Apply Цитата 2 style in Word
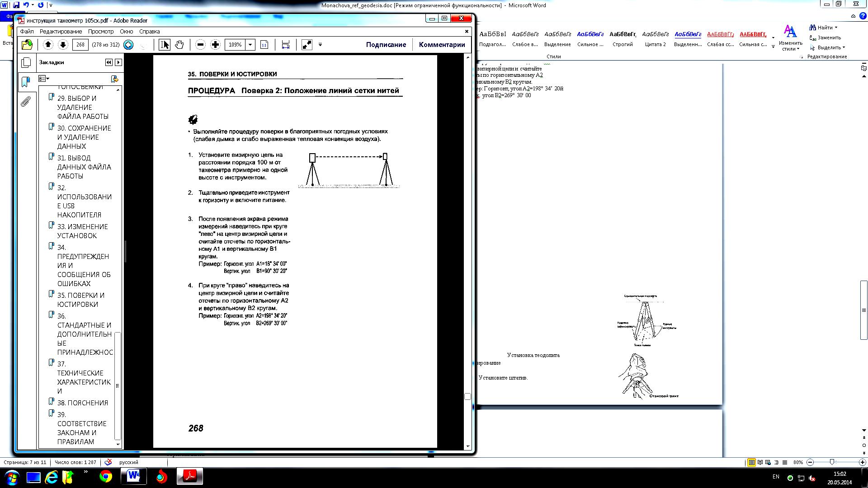 (x=655, y=38)
